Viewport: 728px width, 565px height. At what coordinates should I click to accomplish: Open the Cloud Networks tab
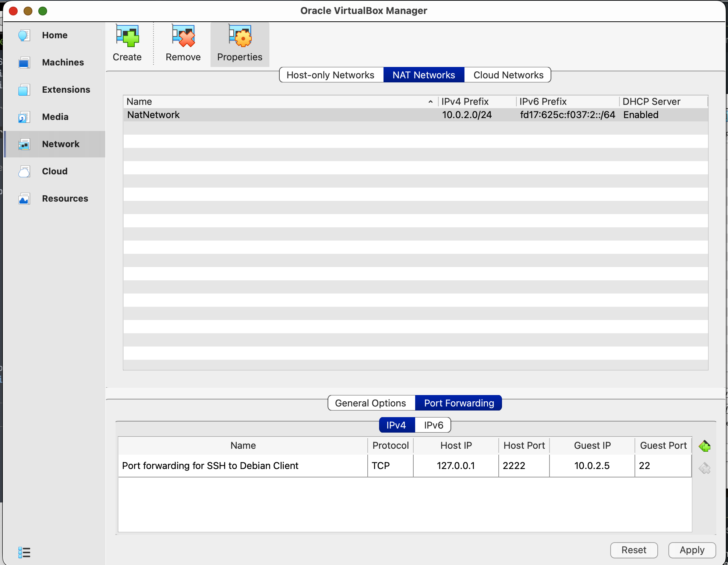tap(508, 75)
